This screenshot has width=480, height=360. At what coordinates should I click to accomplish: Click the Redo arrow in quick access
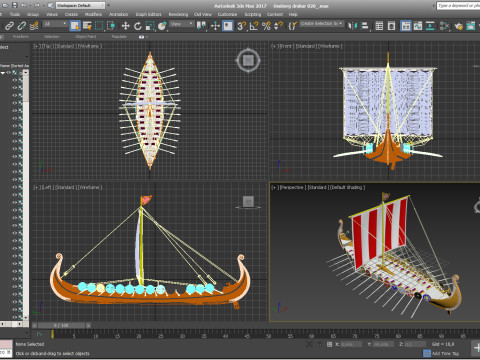(37, 5)
